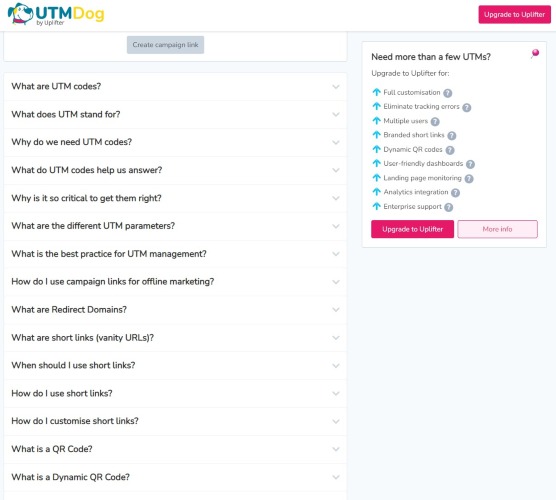Click Upgrade to Uplifter in sidebar card

click(412, 229)
